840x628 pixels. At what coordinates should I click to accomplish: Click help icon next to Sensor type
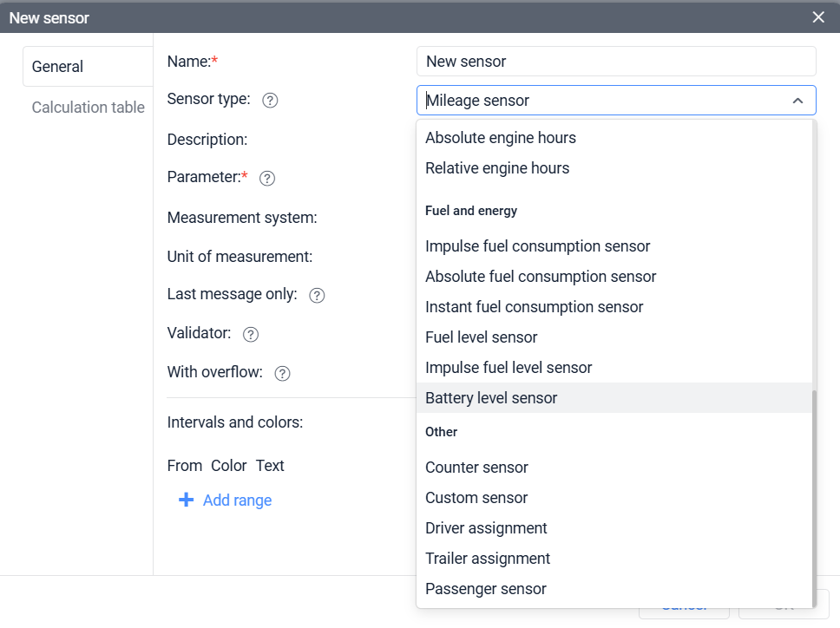pyautogui.click(x=270, y=101)
